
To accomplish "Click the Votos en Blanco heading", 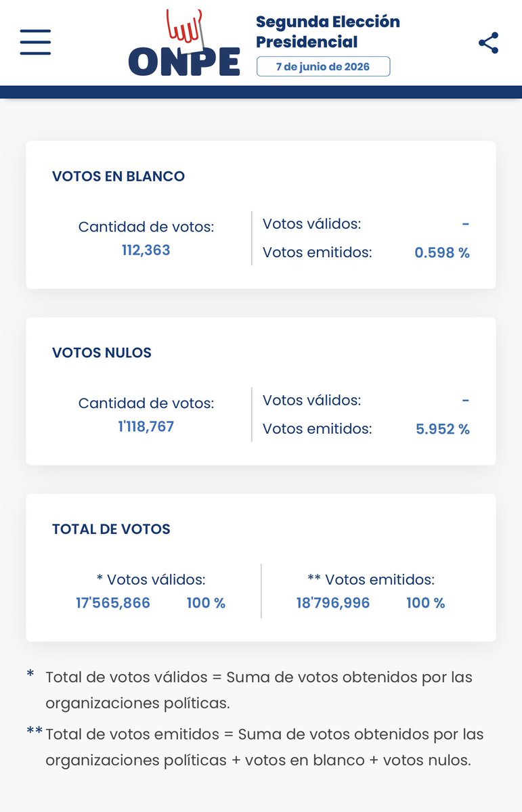I will tap(118, 176).
